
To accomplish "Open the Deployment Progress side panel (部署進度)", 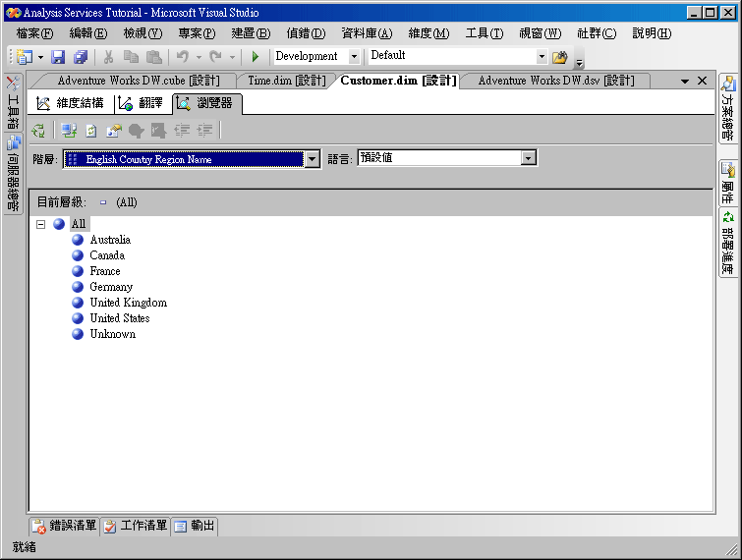I will click(727, 243).
